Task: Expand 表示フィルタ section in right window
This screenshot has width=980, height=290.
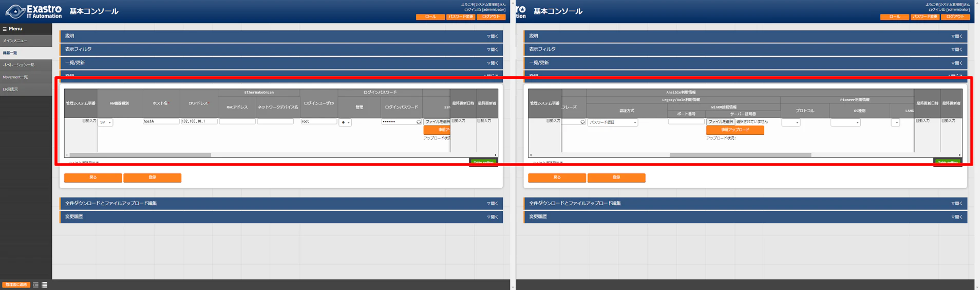Action: point(746,49)
